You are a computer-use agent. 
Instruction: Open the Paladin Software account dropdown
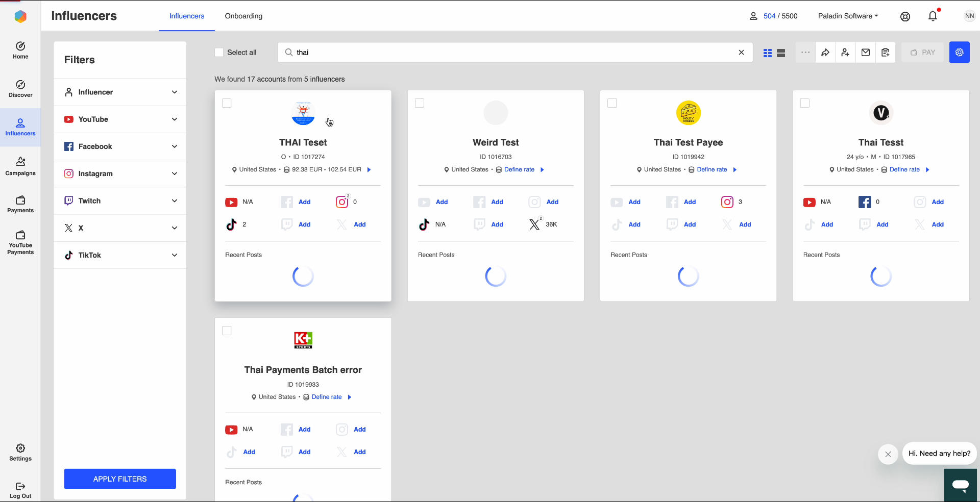(x=848, y=16)
